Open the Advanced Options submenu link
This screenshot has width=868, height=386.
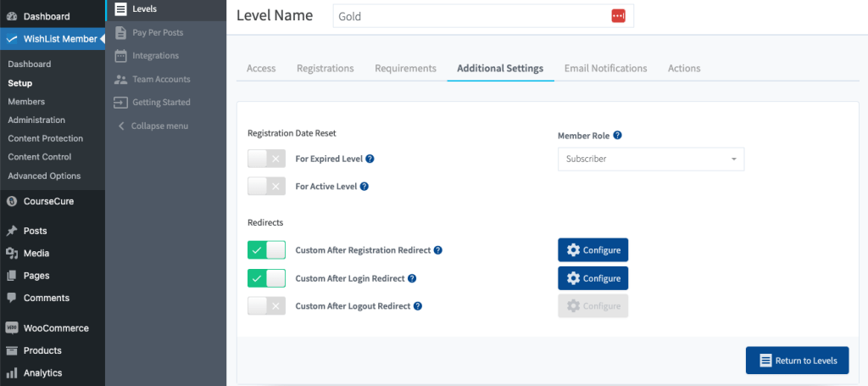coord(44,176)
